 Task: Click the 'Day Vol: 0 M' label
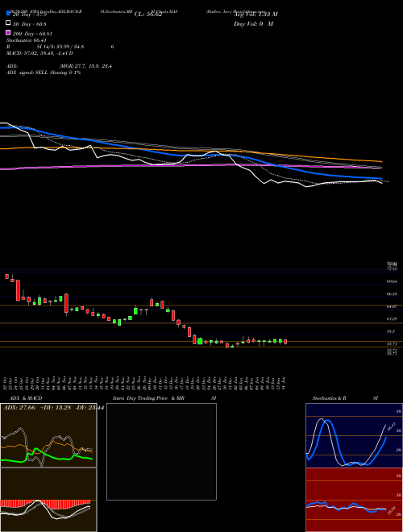[253, 23]
